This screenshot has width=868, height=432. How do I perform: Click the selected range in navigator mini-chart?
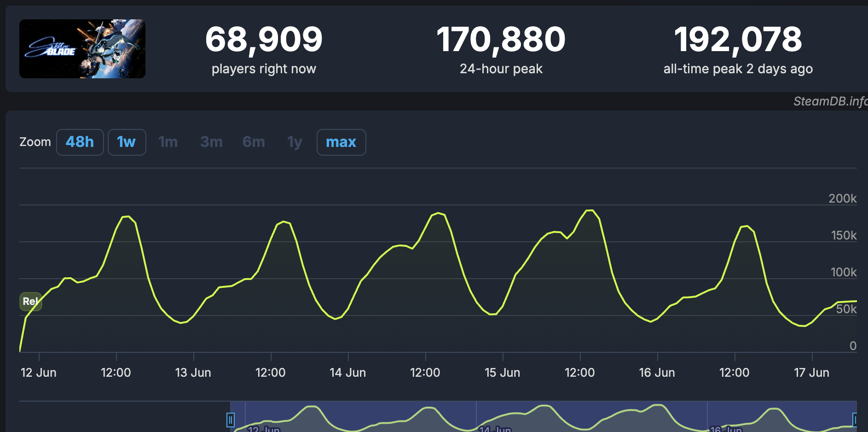pos(543,417)
